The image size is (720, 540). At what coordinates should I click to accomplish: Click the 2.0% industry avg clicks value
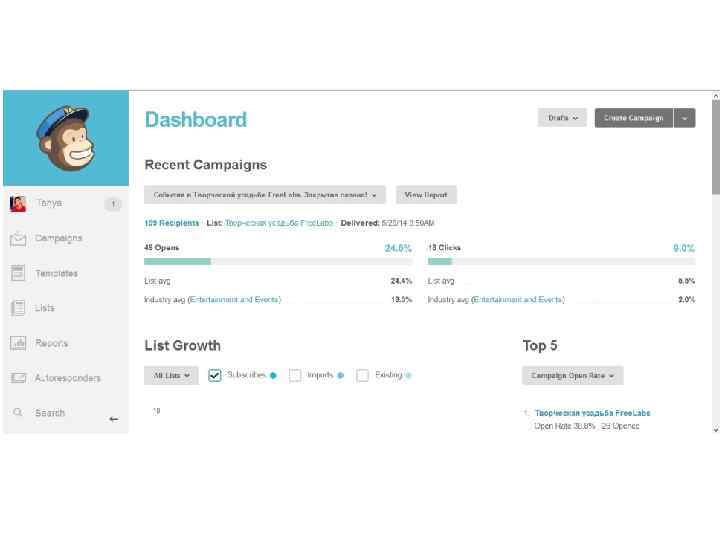tap(686, 299)
